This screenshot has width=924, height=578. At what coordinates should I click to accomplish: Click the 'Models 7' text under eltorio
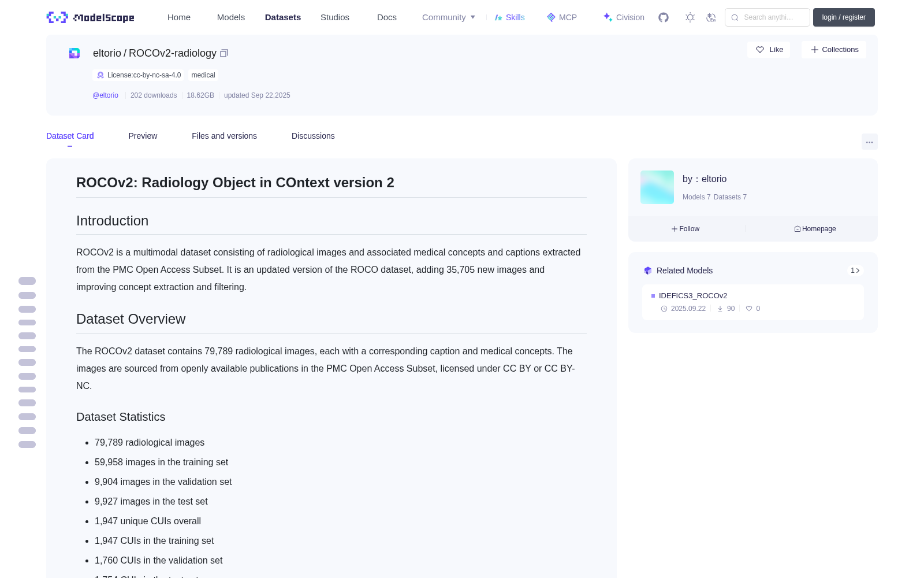click(696, 197)
